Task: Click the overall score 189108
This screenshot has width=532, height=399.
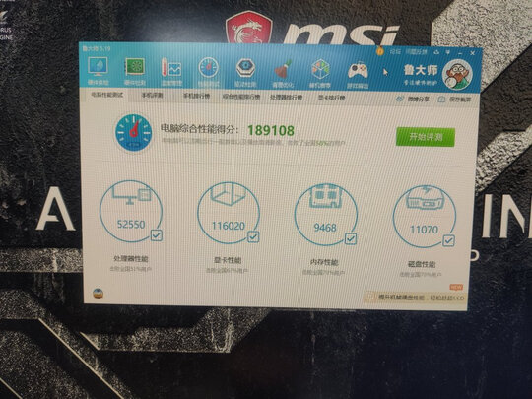Action: click(271, 131)
